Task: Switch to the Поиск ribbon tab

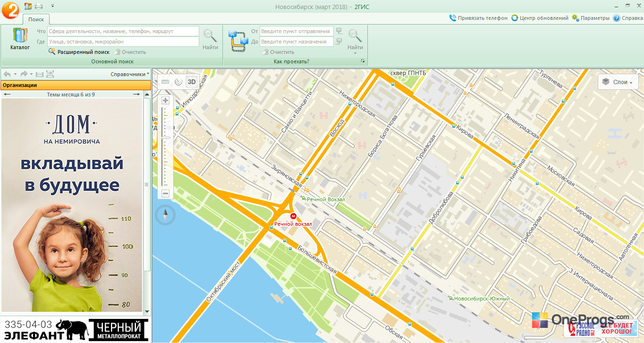Action: coord(36,19)
